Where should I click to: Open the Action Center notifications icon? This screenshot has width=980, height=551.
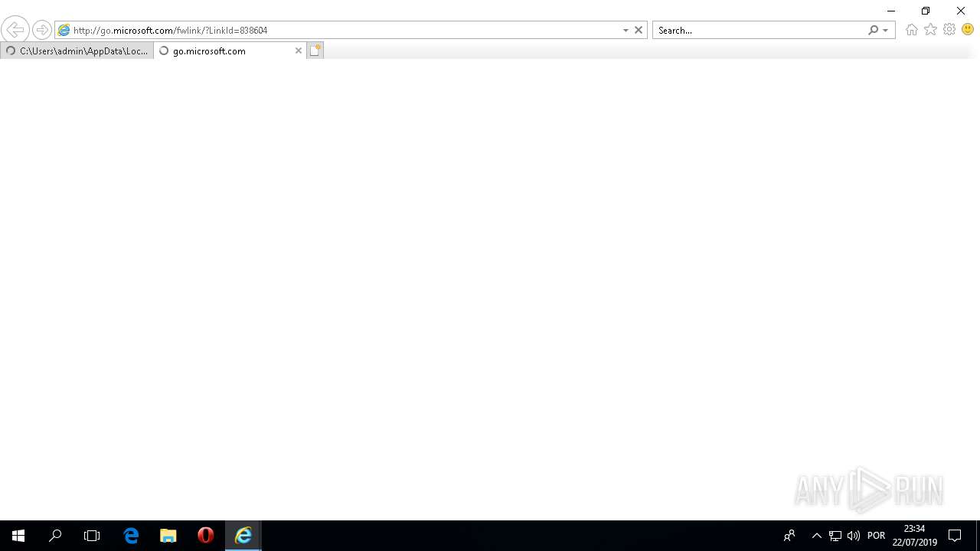pos(955,536)
